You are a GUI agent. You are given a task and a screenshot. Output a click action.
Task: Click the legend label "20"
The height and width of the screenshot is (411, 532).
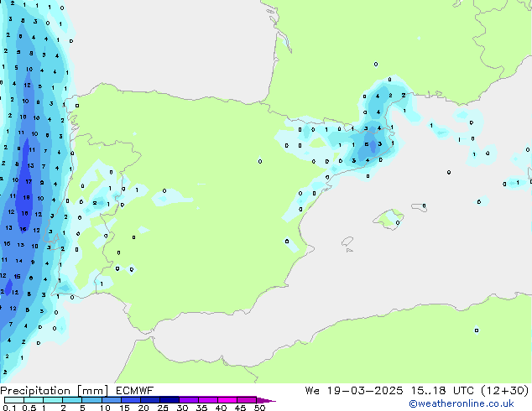click(143, 408)
